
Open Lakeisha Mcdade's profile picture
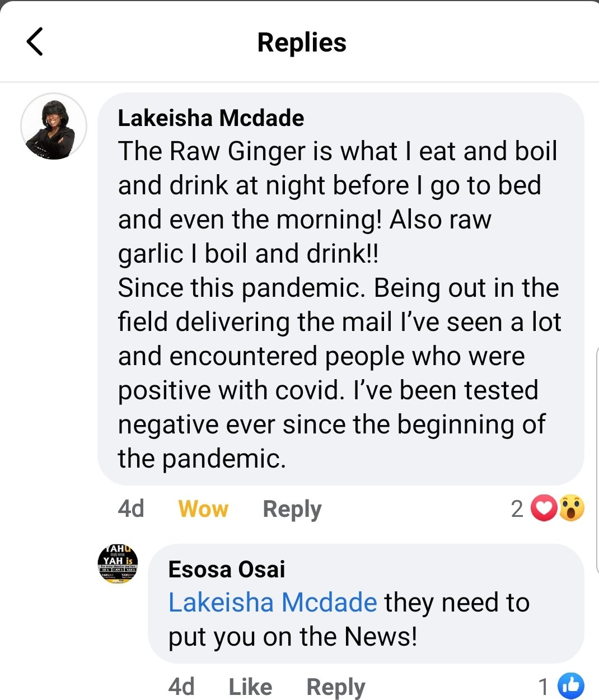pyautogui.click(x=54, y=126)
